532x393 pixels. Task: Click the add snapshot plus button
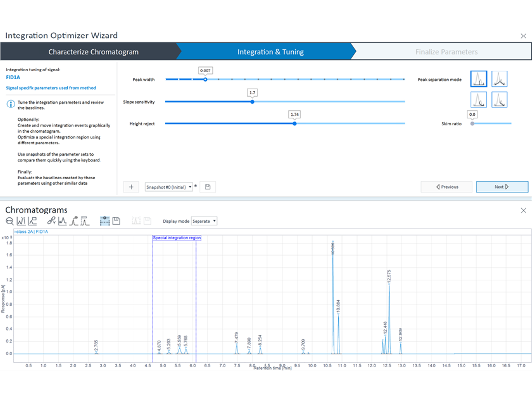click(x=131, y=187)
